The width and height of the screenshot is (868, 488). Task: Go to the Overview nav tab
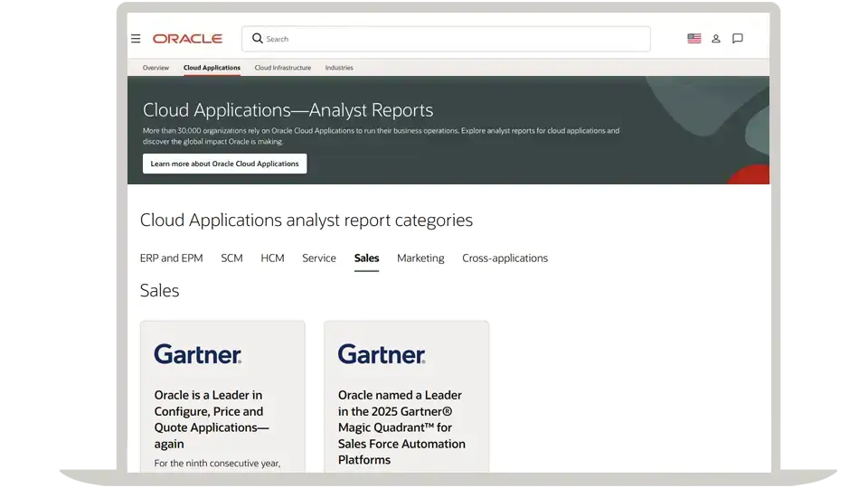pos(156,68)
